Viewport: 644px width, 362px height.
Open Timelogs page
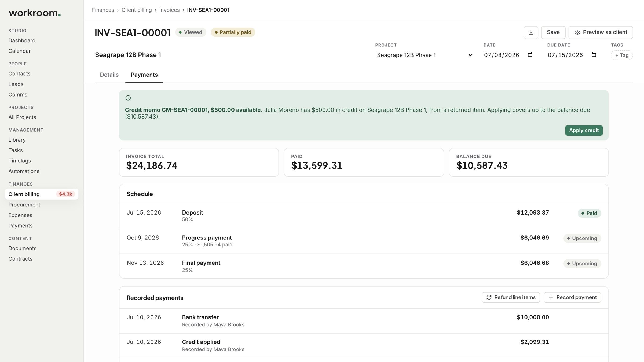pyautogui.click(x=20, y=161)
